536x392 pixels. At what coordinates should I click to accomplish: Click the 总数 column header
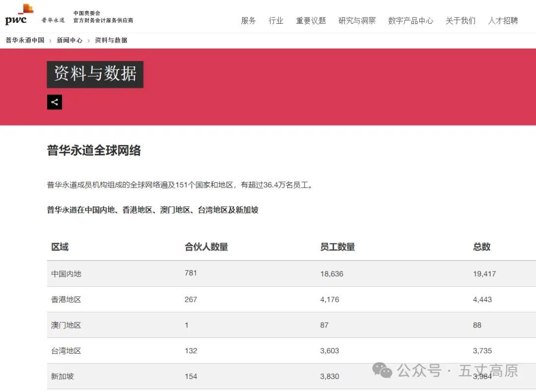(x=481, y=247)
